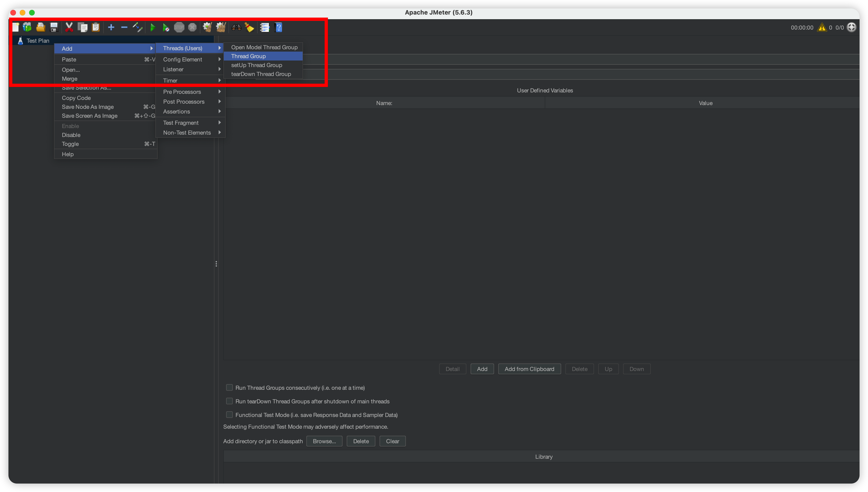Enable Run Thread Groups consecutively checkbox
868x492 pixels.
tap(229, 388)
